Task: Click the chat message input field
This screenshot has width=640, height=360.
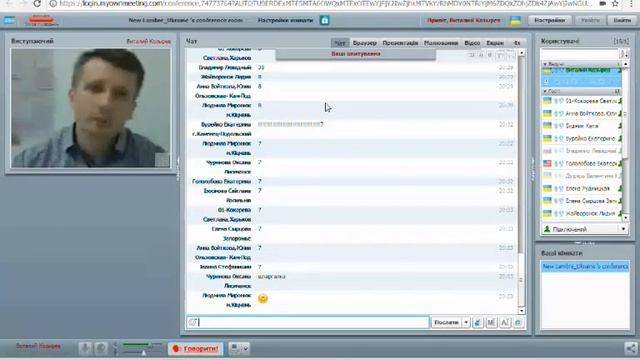Action: click(313, 322)
